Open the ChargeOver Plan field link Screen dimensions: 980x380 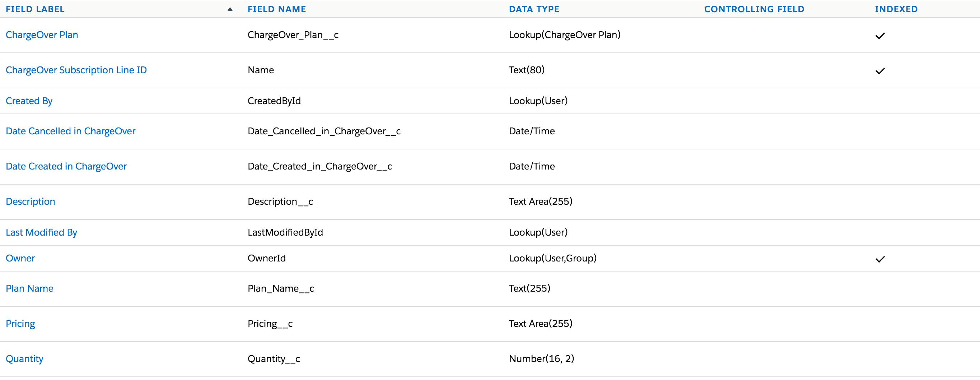pyautogui.click(x=42, y=35)
